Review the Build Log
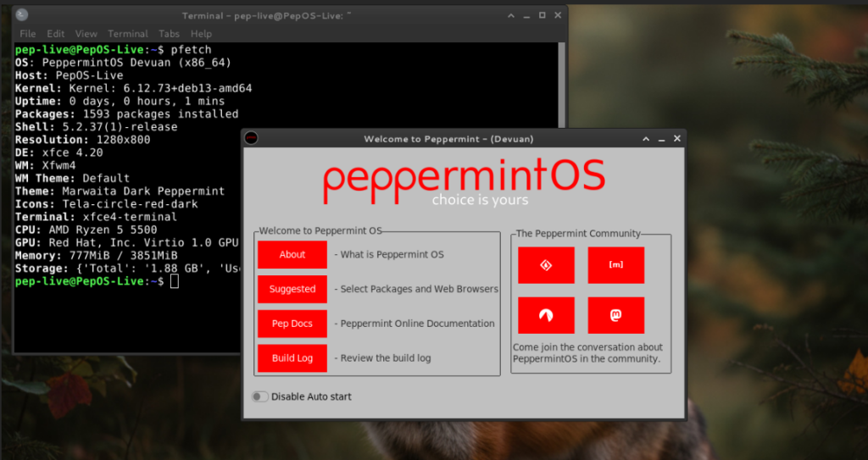The height and width of the screenshot is (460, 868). coord(292,358)
